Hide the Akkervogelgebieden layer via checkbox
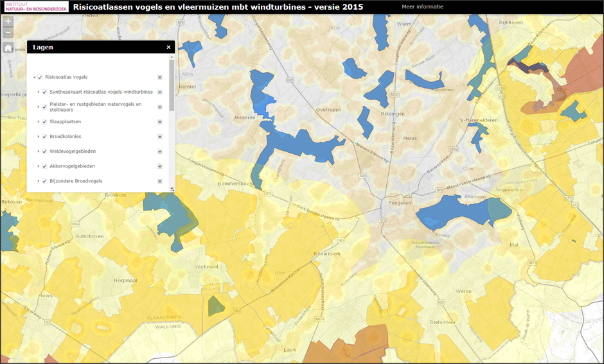604x364 pixels. pos(44,166)
